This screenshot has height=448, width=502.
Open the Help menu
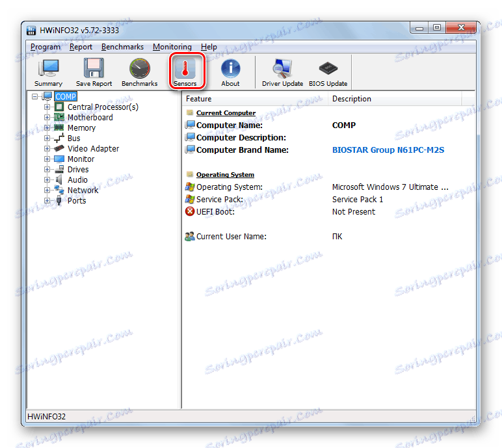click(209, 47)
